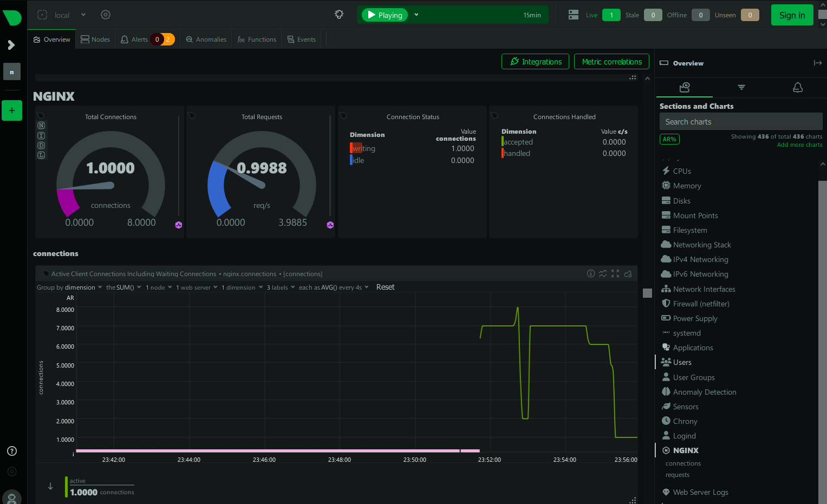Image resolution: width=827 pixels, height=504 pixels.
Task: Toggle the Unseen nodes count badge
Action: coord(750,15)
